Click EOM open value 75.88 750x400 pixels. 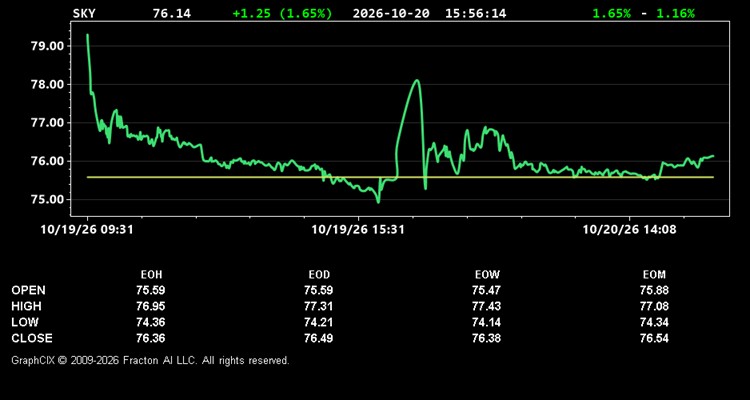tap(654, 290)
